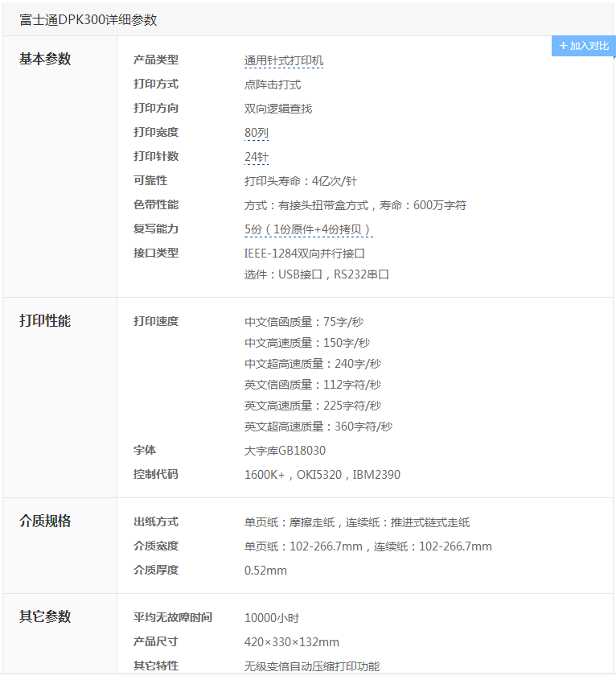This screenshot has width=616, height=676.
Task: Select the 产品尺寸 label
Action: 155,641
